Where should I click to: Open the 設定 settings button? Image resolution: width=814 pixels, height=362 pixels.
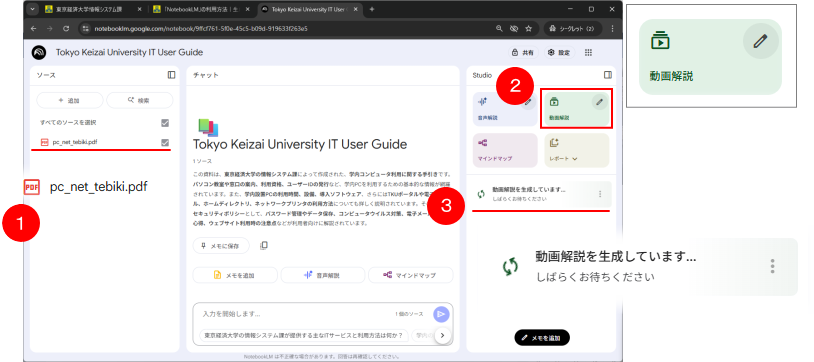[559, 52]
